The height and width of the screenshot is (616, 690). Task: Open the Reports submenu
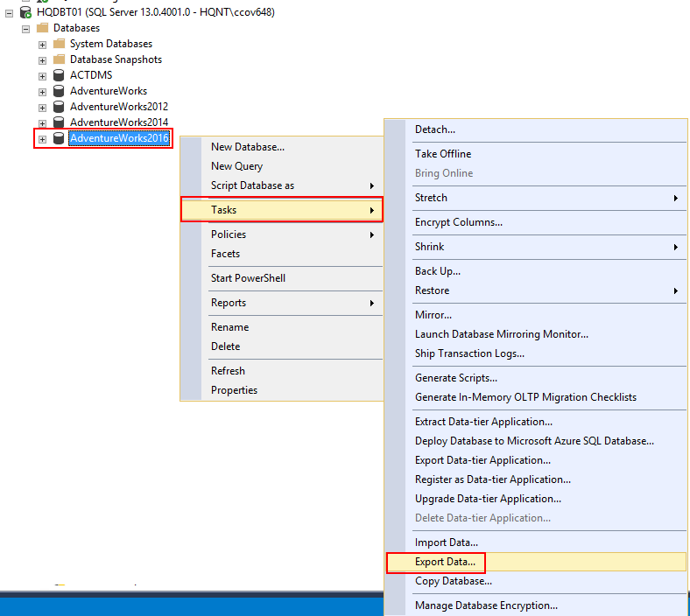click(x=282, y=303)
